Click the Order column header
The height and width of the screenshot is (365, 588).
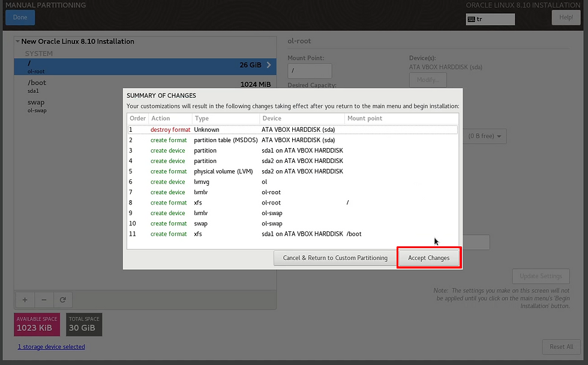(137, 119)
